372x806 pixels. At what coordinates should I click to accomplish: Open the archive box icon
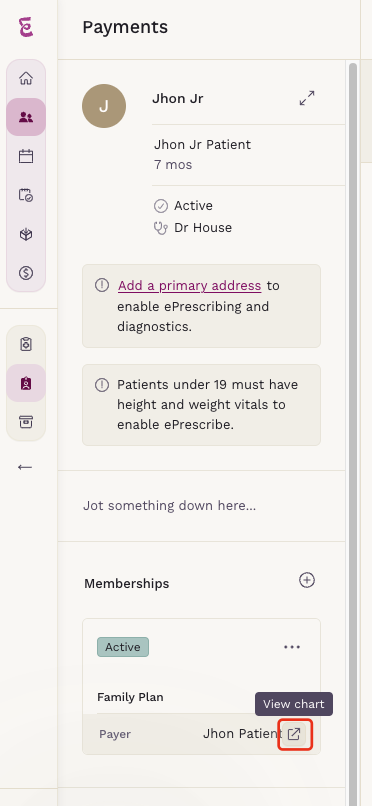(x=26, y=422)
